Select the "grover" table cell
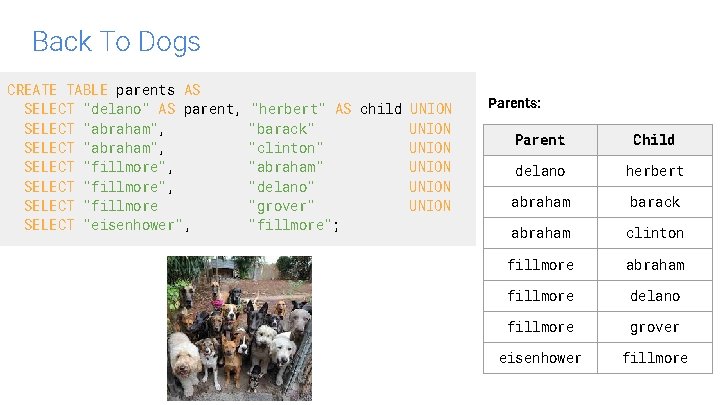 tap(654, 327)
